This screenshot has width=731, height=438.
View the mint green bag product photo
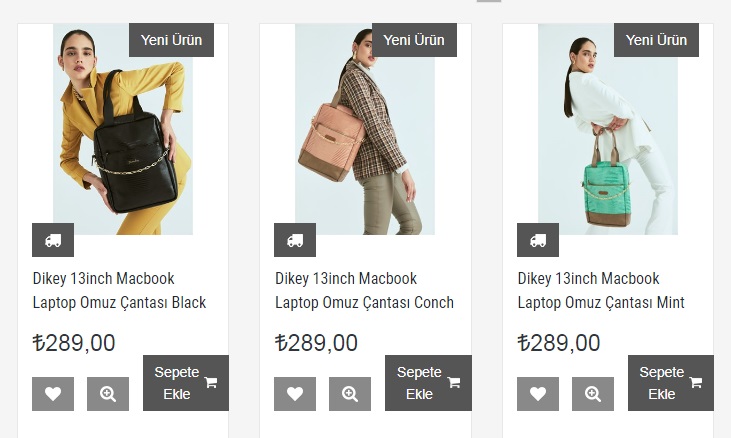pos(607,129)
